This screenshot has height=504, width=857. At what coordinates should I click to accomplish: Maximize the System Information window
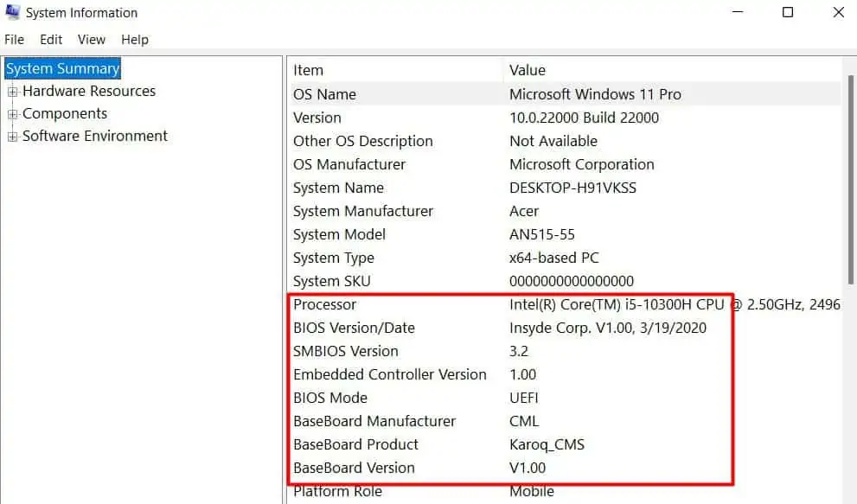[788, 12]
